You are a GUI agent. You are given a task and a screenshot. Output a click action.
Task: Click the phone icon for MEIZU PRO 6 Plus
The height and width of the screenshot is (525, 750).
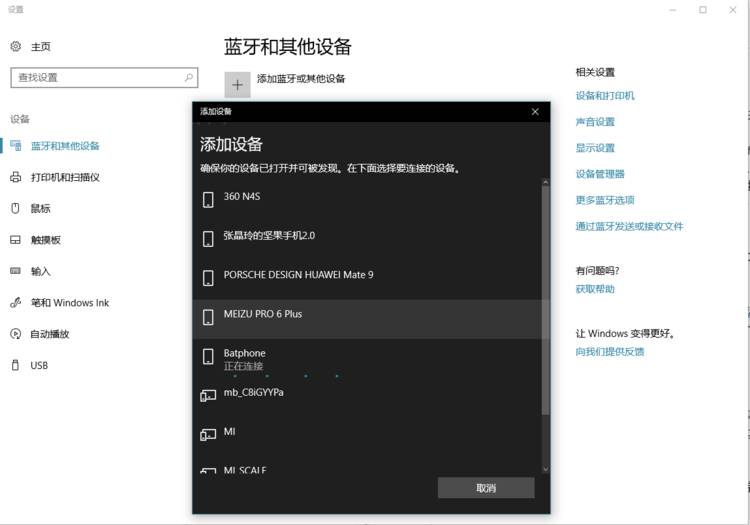(208, 317)
